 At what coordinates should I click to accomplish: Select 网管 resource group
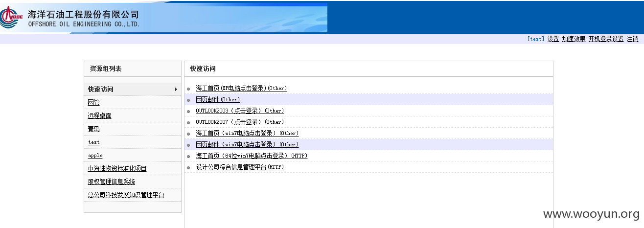[93, 102]
